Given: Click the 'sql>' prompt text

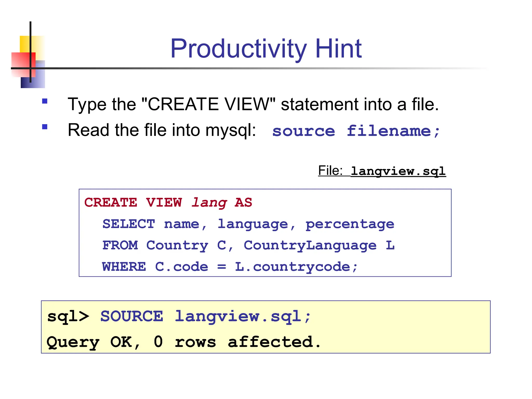Looking at the screenshot, I should [68, 316].
